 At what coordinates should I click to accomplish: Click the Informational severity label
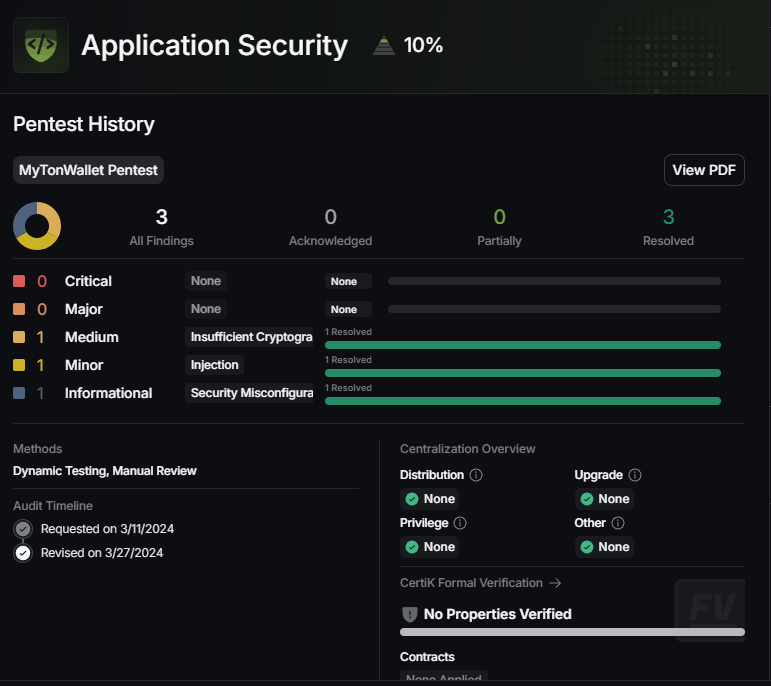(x=109, y=393)
